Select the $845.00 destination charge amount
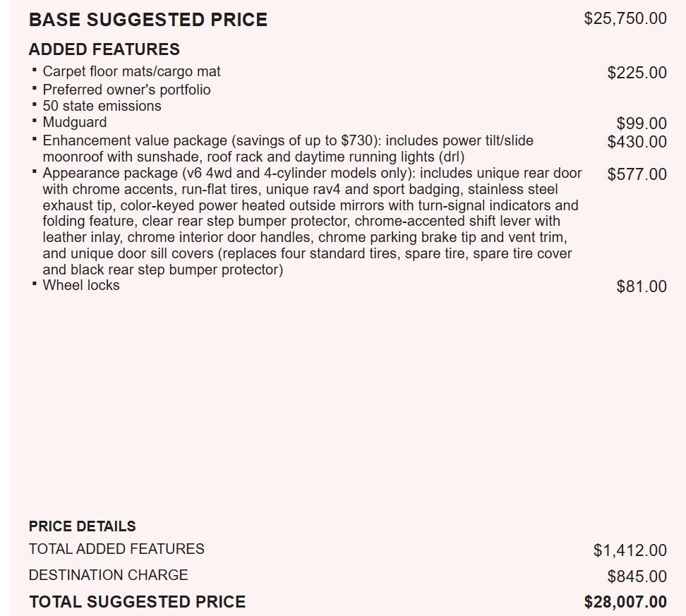Viewport: 686px width, 616px height. click(x=637, y=576)
